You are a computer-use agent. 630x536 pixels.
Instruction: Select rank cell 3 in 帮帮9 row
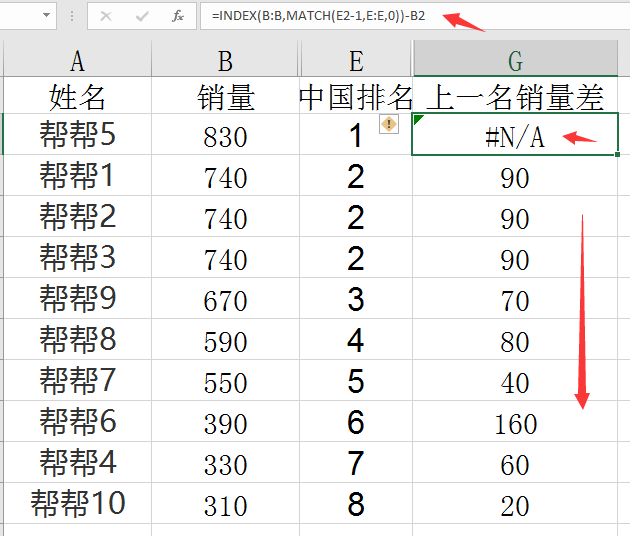[x=356, y=298]
